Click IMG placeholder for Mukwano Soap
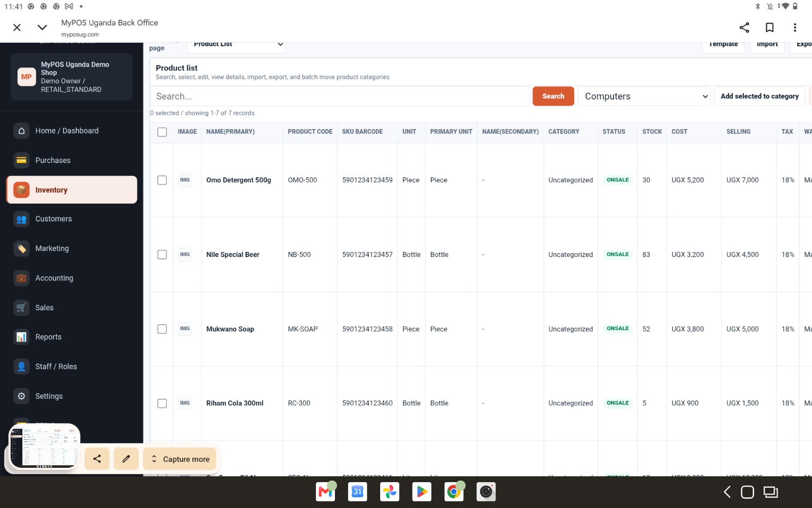812x508 pixels. coord(185,329)
